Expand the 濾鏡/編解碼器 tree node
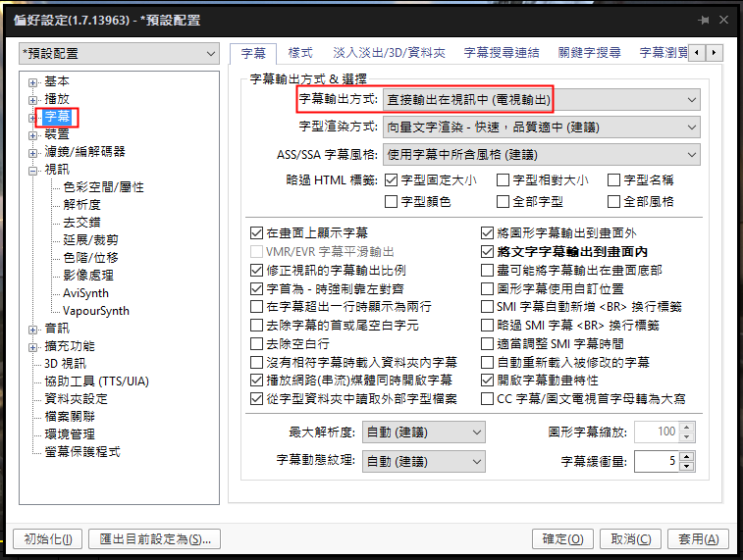Viewport: 743px width, 560px height. click(x=32, y=153)
